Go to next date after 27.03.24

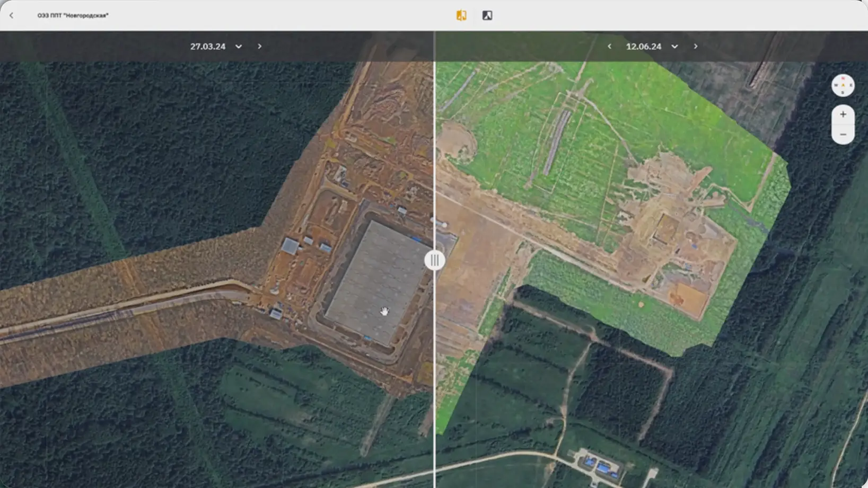click(x=259, y=46)
